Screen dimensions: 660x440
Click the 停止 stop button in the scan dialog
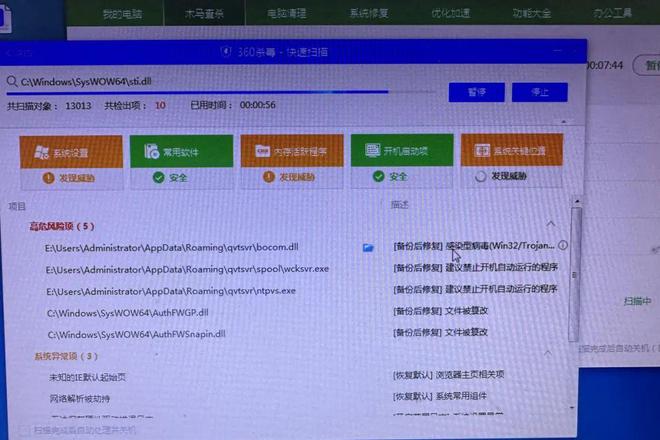[540, 92]
